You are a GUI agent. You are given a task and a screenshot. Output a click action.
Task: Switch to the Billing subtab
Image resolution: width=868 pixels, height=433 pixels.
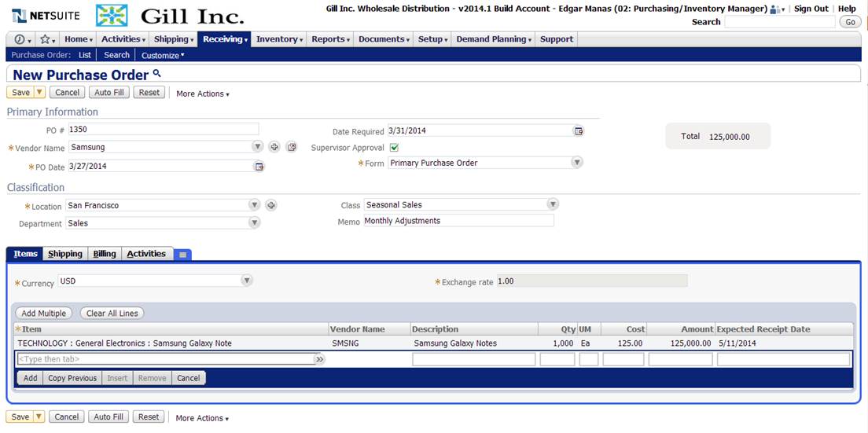[x=105, y=254]
